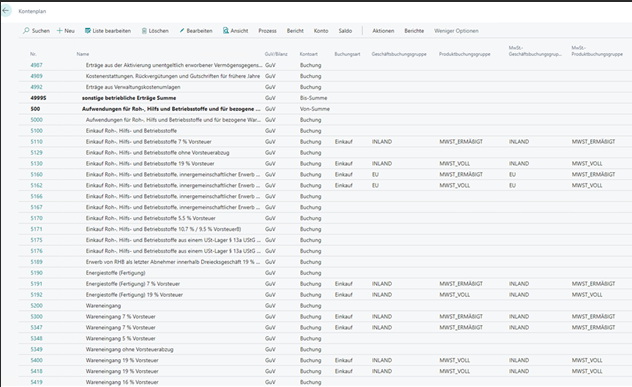The width and height of the screenshot is (632, 387).
Task: Open the Bericht menu
Action: point(295,31)
